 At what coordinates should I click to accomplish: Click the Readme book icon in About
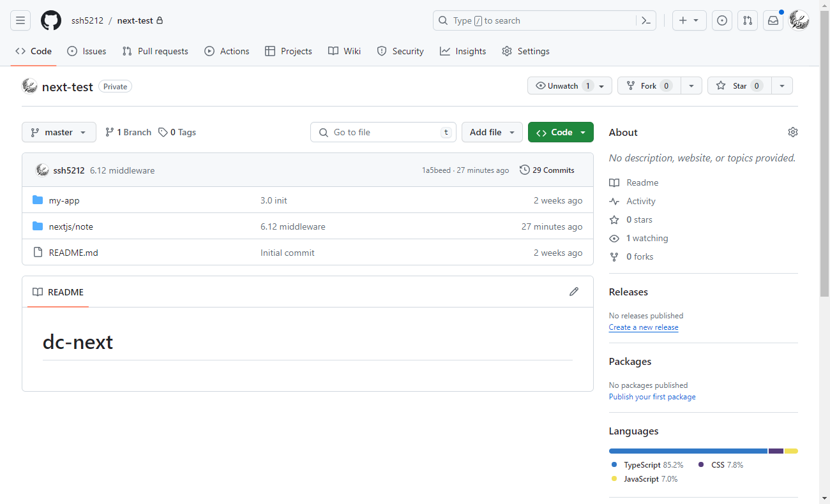(x=614, y=182)
